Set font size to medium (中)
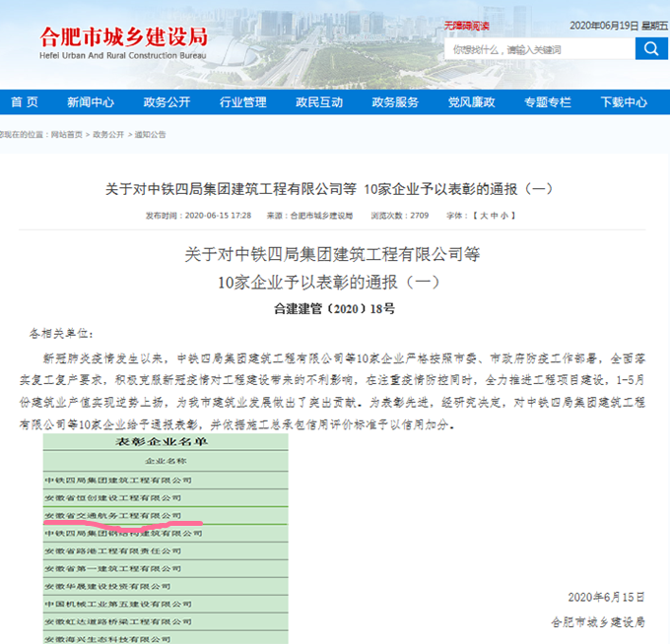Screen dimensions: 670x644 click(x=492, y=215)
